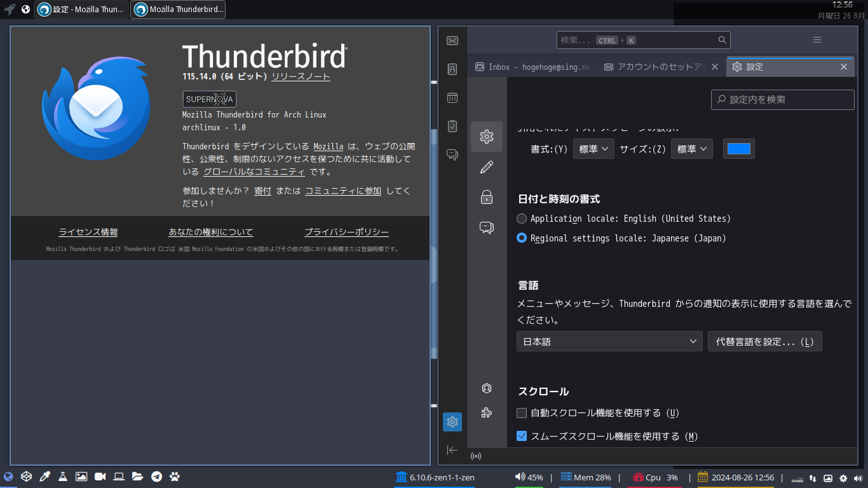Click the volume 45% indicator
868x488 pixels.
529,478
